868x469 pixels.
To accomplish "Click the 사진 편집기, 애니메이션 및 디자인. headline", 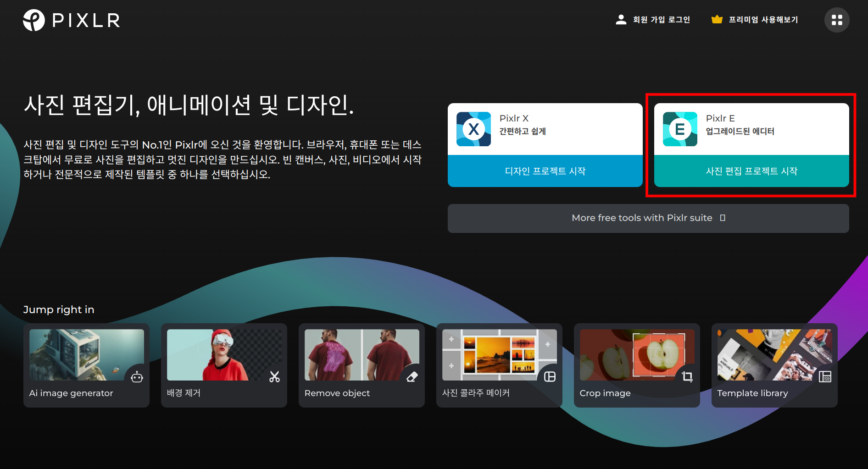I will [x=189, y=105].
